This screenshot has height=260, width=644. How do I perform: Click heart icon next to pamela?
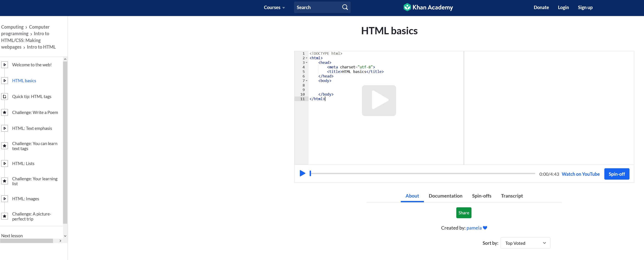pos(485,228)
